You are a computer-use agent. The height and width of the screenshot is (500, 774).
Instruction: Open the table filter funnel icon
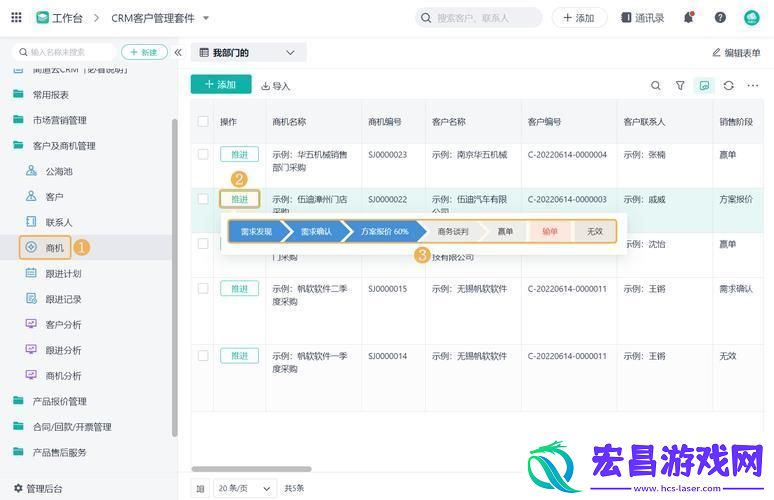(680, 85)
